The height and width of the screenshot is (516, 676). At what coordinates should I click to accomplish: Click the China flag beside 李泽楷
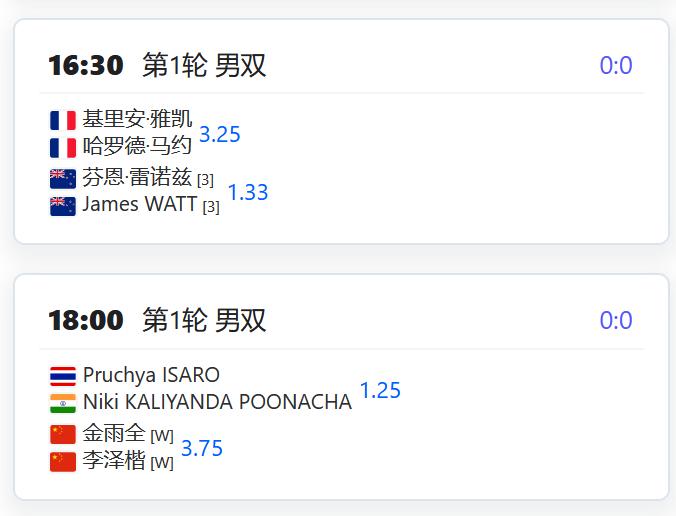click(x=63, y=462)
